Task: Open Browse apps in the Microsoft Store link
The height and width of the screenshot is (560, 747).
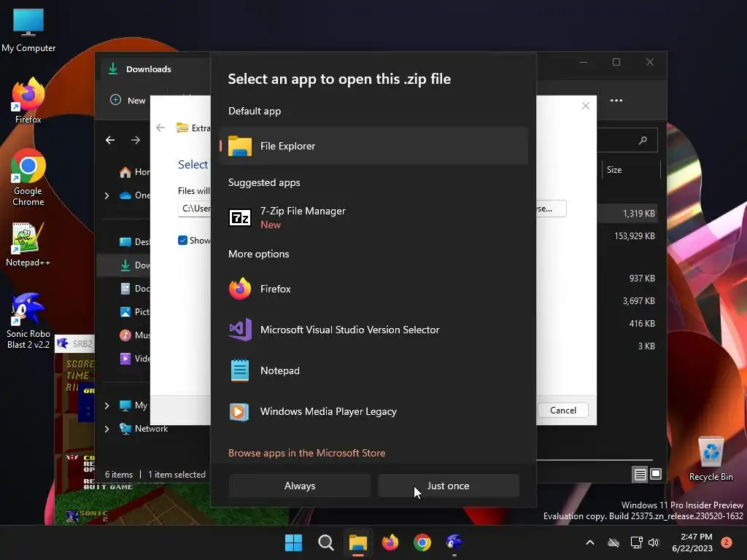Action: click(307, 453)
